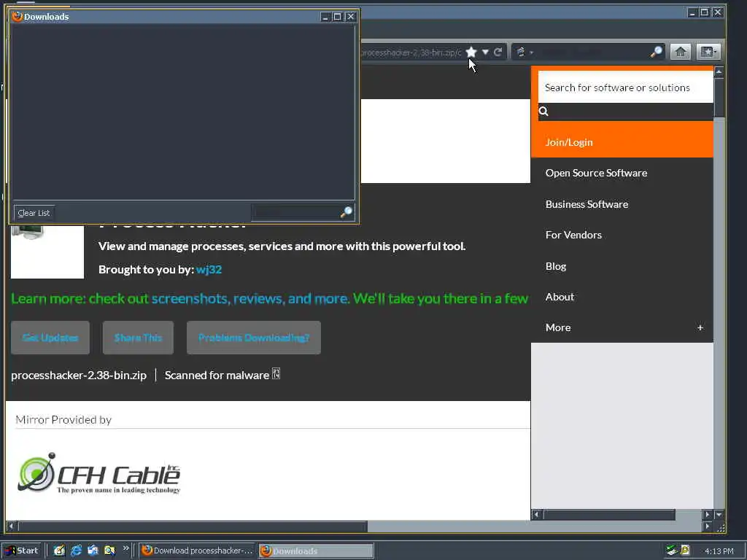
Task: Click the page vertical scrollbar down arrow
Action: (719, 514)
